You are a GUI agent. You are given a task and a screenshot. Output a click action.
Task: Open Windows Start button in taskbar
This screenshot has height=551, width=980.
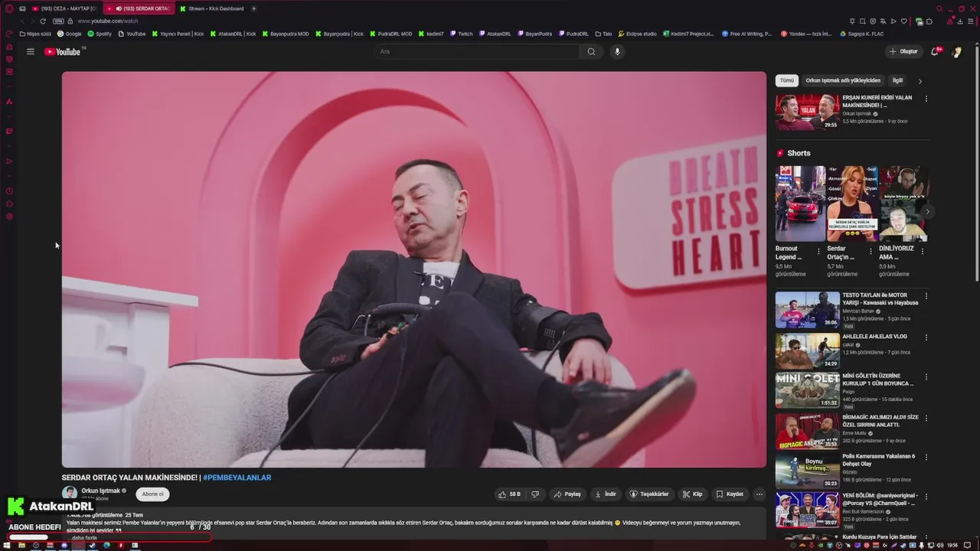click(7, 546)
